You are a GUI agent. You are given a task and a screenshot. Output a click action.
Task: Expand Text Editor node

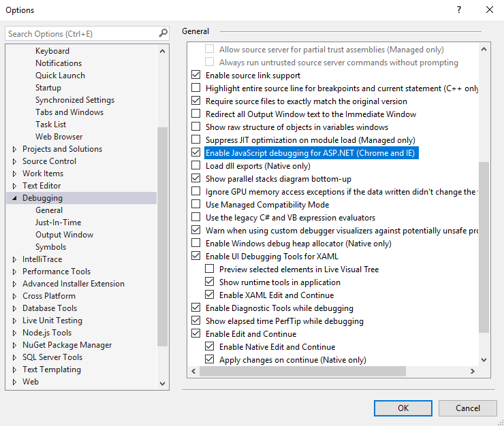[14, 186]
